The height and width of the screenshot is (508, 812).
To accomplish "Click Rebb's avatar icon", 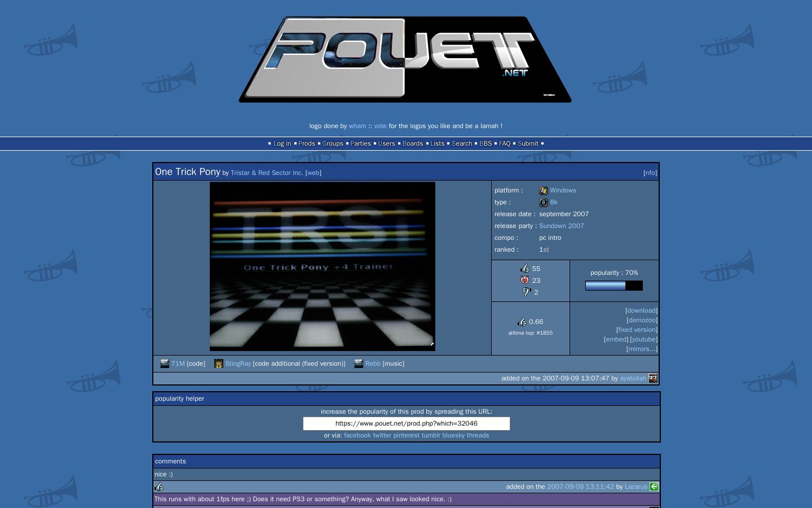I will click(x=359, y=364).
